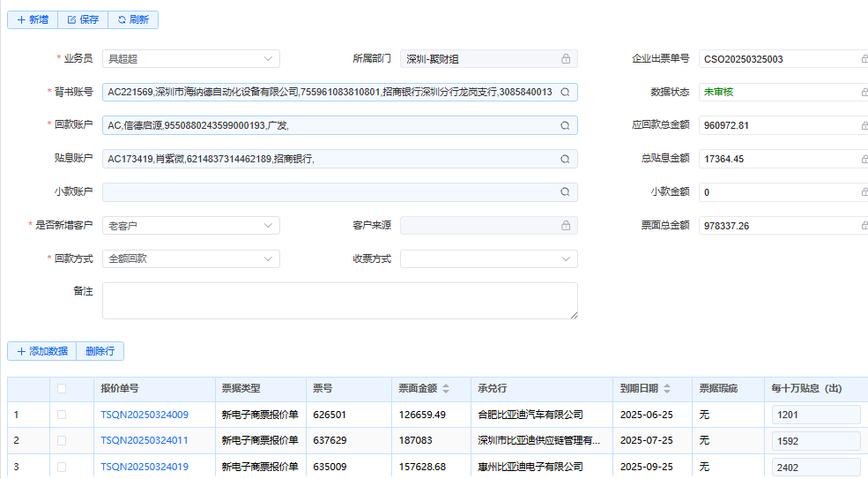The image size is (868, 479).
Task: Click the 回款账户 input field
Action: [x=340, y=126]
